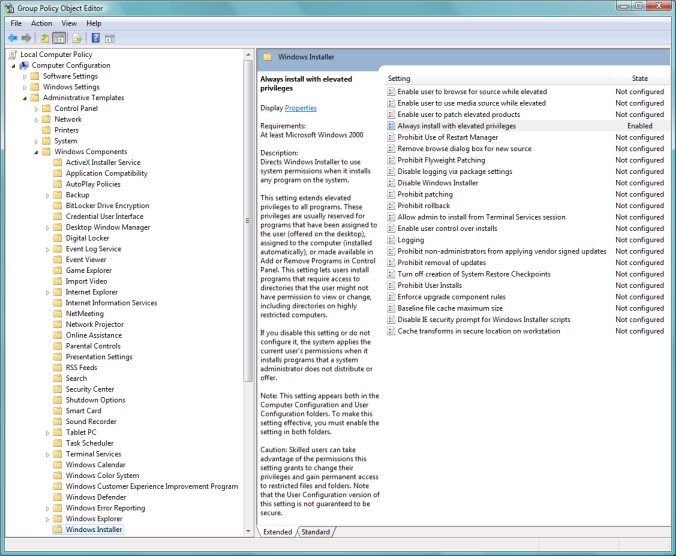
Task: Select Prohibit Use of Restart Manager setting
Action: [448, 137]
